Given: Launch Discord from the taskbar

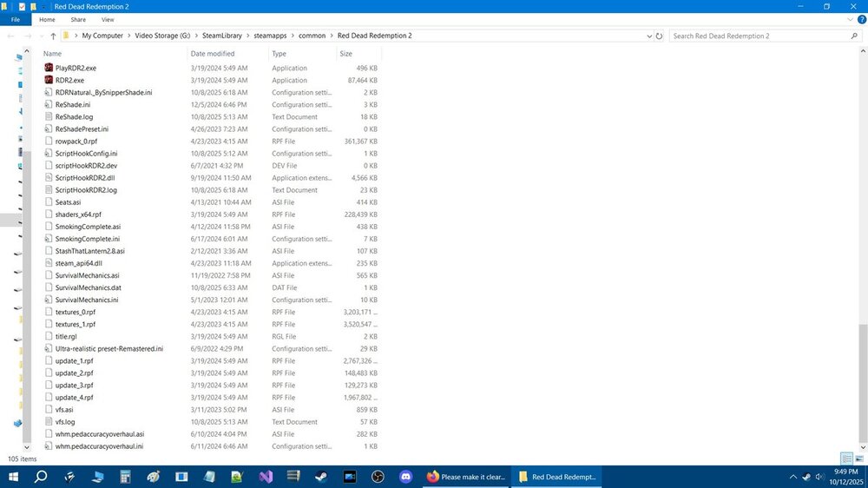Looking at the screenshot, I should pyautogui.click(x=404, y=477).
